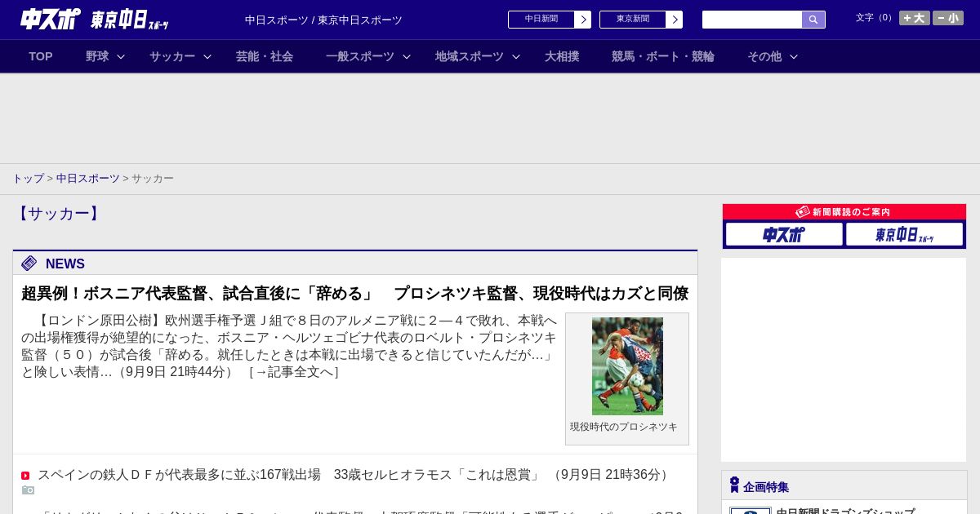
Task: Click the arrow next to 東京新聞
Action: coord(675,20)
